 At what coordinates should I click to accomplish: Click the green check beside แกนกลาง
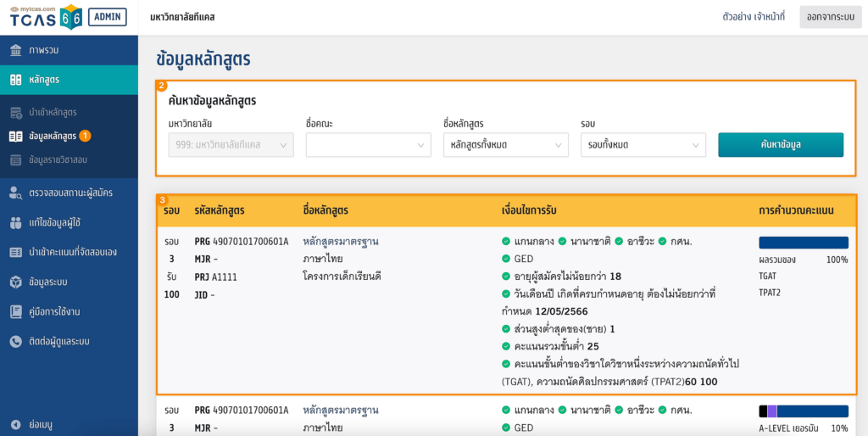(x=506, y=242)
